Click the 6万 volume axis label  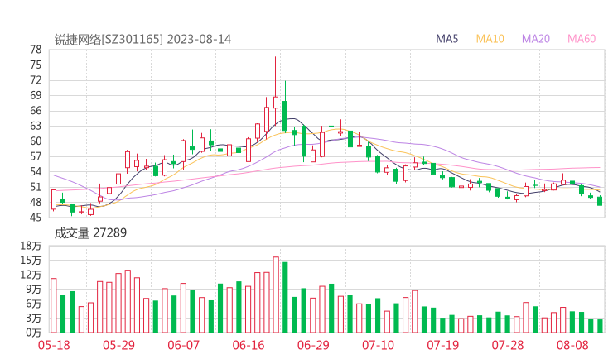[34, 304]
